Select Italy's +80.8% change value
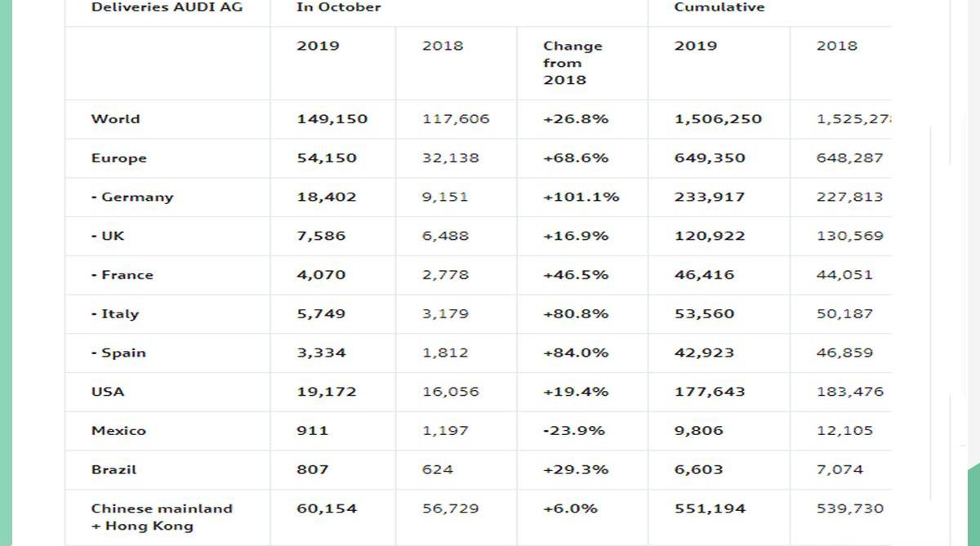Screen dimensions: 980x546 [576, 313]
